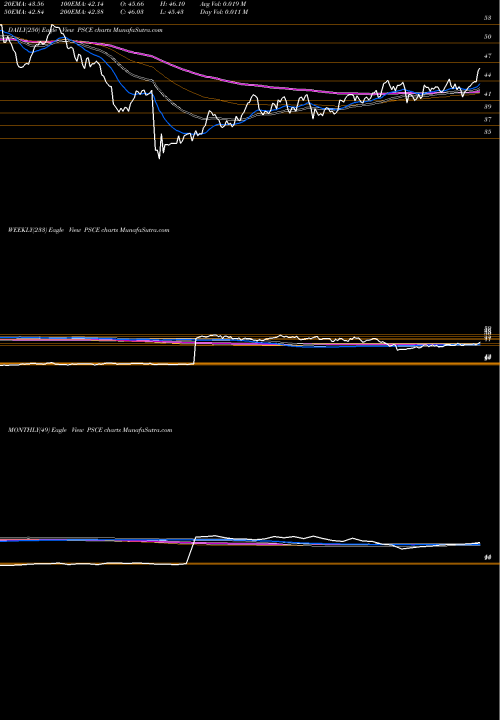Click the Day Vol reading
The width and height of the screenshot is (500, 720).
(224, 12)
